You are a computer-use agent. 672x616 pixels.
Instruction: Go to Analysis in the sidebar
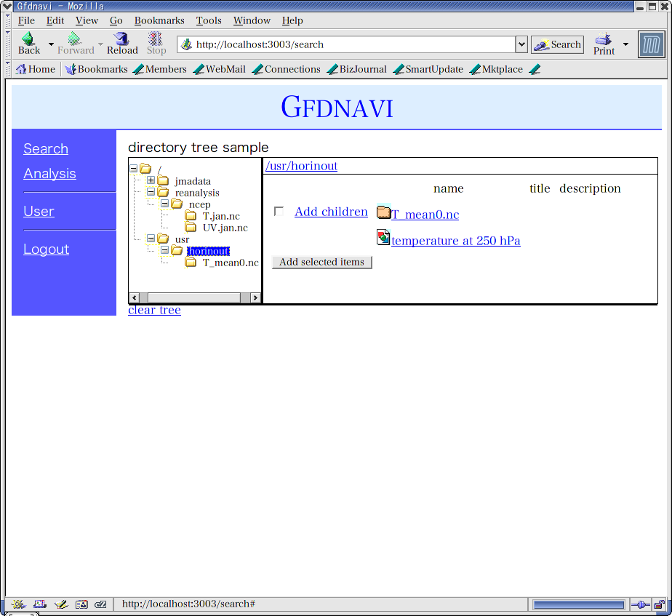point(49,174)
